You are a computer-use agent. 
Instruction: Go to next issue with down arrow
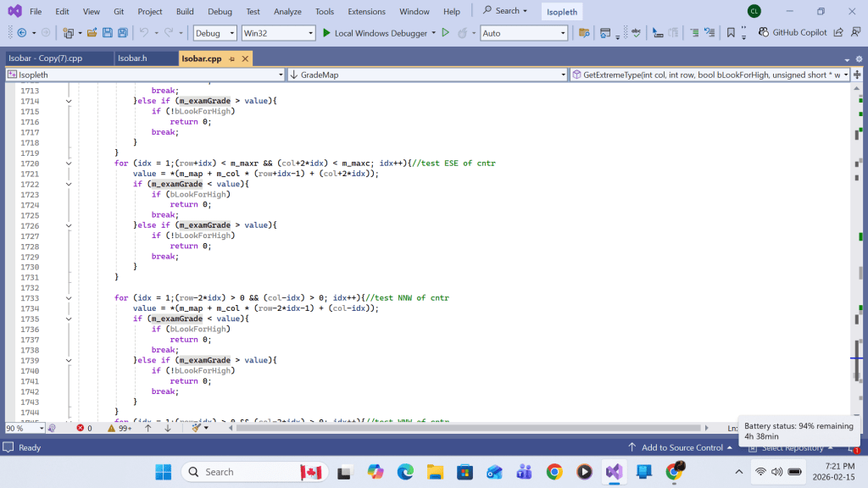click(x=168, y=428)
